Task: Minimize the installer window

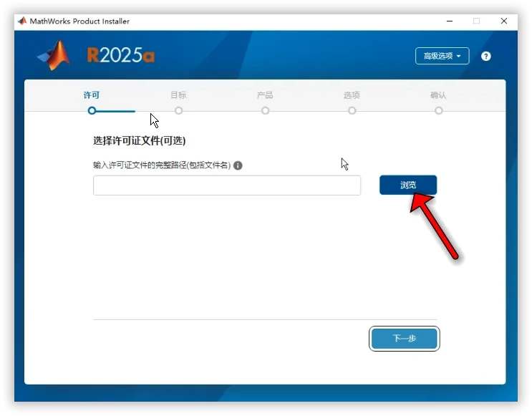Action: (x=450, y=21)
